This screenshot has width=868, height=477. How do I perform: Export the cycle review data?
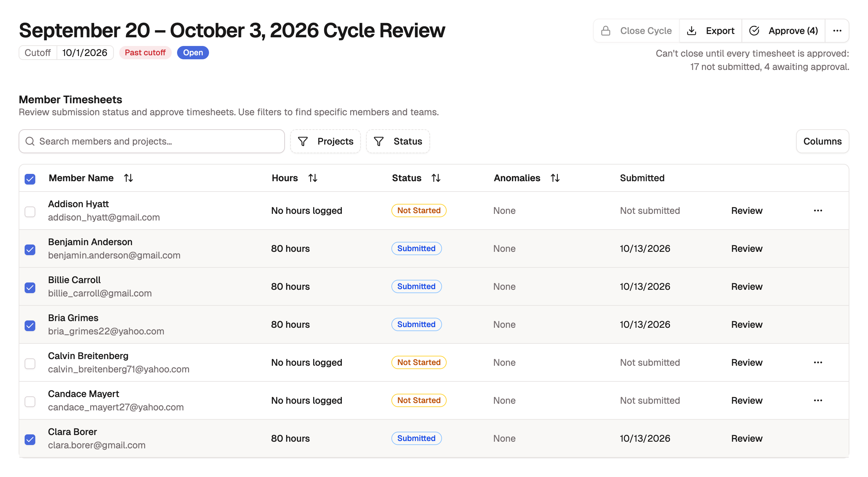[x=710, y=31]
